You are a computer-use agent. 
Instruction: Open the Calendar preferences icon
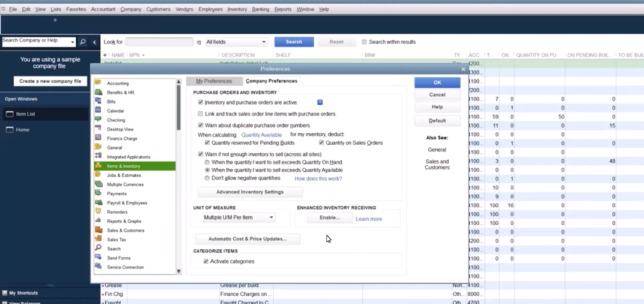99,111
